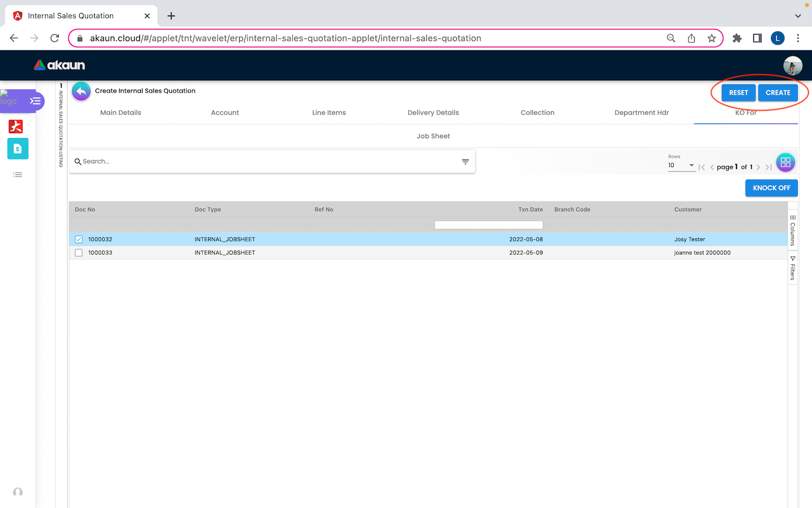The height and width of the screenshot is (508, 812).
Task: Click the back arrow beside Create Internal Sales Quotation
Action: click(x=81, y=91)
